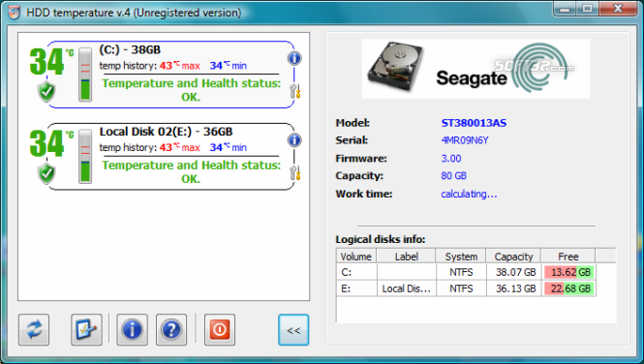This screenshot has width=644, height=364.
Task: Open the settings checklist toolbar button
Action: coord(86,329)
